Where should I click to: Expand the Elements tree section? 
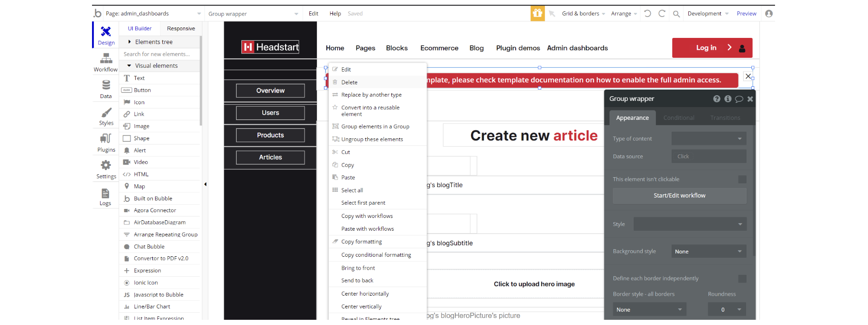154,42
